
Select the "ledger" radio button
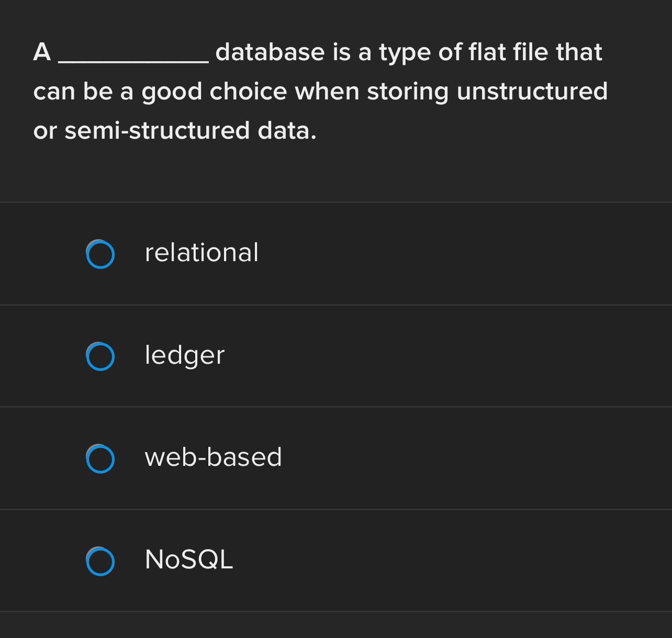coord(100,356)
